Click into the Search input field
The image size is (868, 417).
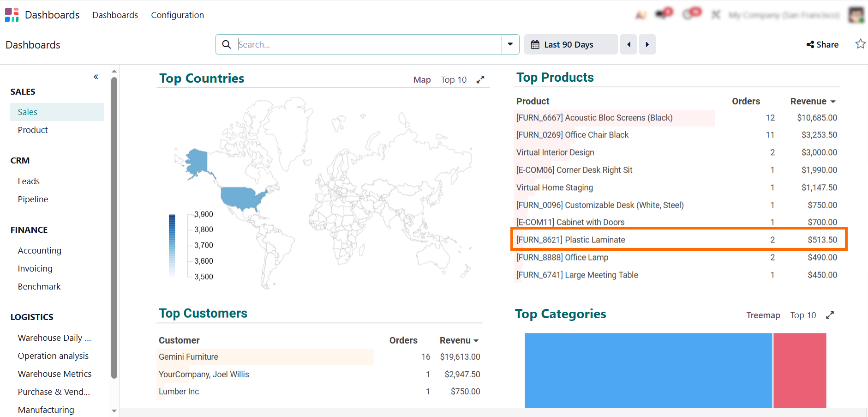[367, 44]
